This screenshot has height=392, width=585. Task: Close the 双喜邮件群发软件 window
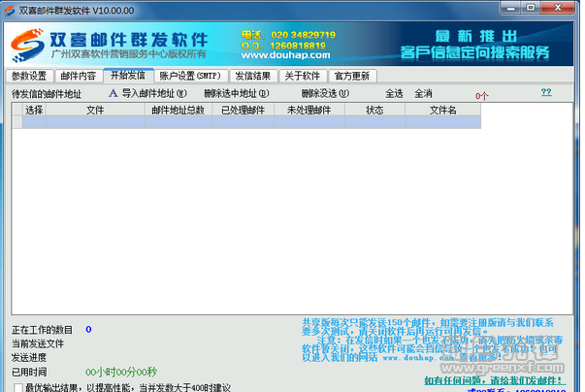click(558, 8)
